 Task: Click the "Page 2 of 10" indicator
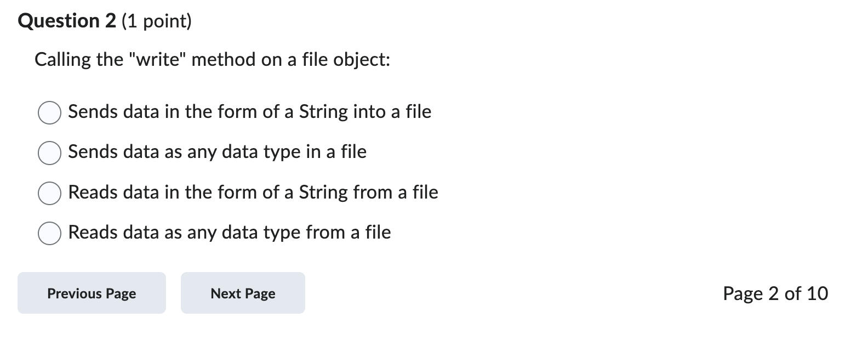tap(775, 293)
